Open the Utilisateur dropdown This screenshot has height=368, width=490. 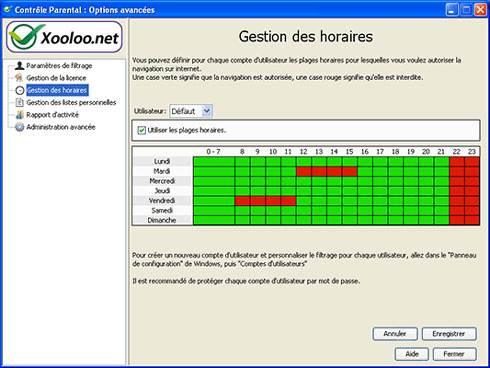click(x=207, y=111)
